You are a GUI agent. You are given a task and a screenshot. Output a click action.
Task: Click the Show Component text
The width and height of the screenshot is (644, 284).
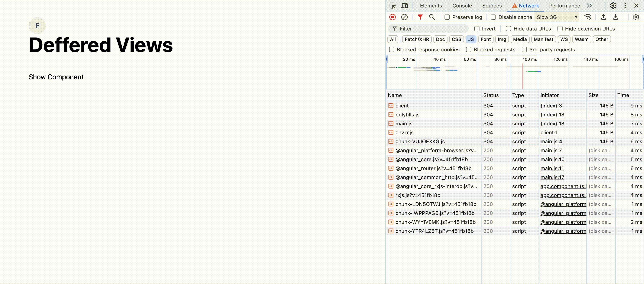[56, 77]
